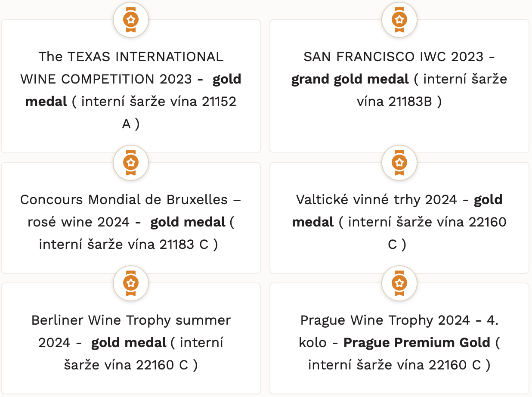Open the Valtické vinné trhy 2024 card
Viewport: 532px width, 397px height.
click(399, 218)
